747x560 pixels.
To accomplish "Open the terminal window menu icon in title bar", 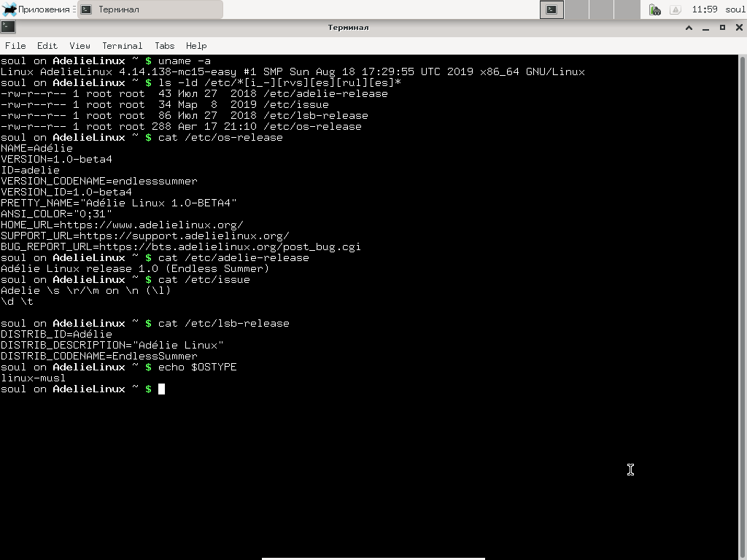I will coord(8,27).
